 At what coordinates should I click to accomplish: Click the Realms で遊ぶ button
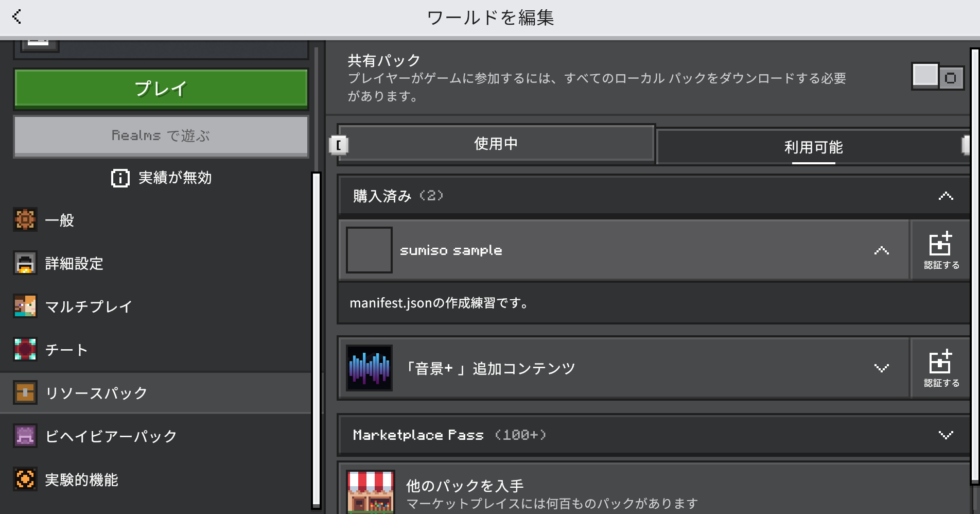[161, 136]
